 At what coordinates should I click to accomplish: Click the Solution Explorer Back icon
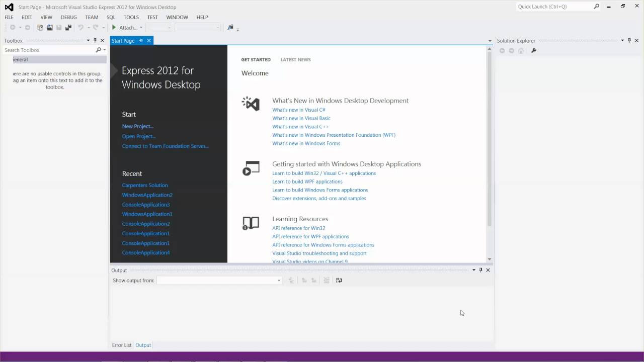[x=502, y=50]
